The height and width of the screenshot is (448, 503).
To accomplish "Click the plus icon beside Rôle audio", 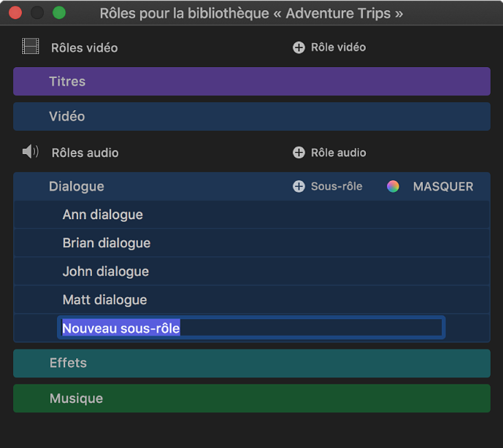I will point(299,153).
